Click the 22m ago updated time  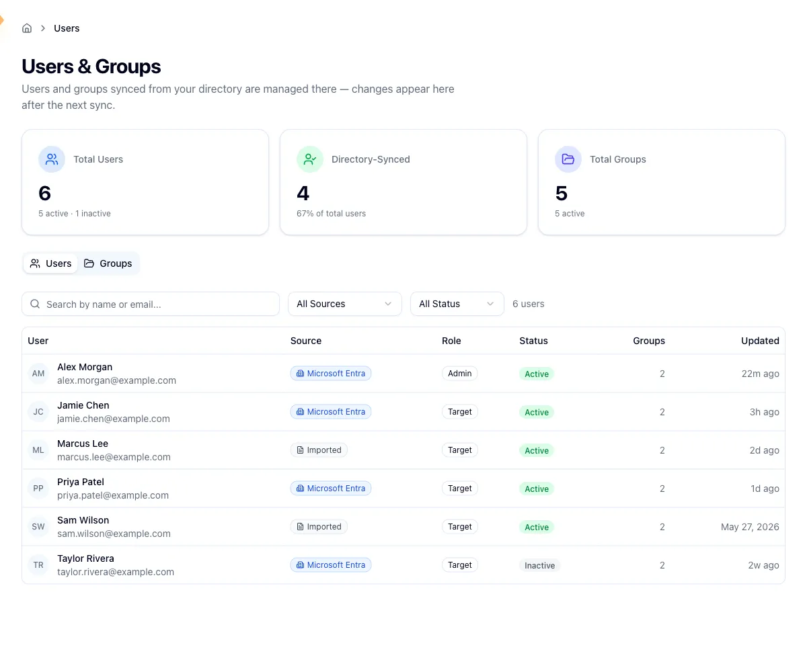click(x=761, y=374)
